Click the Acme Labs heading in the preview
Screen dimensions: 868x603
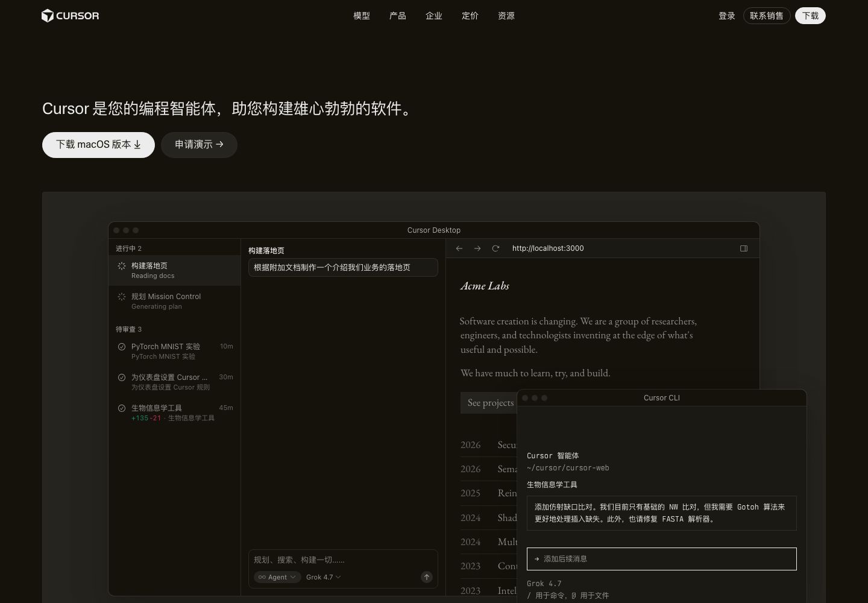point(485,286)
